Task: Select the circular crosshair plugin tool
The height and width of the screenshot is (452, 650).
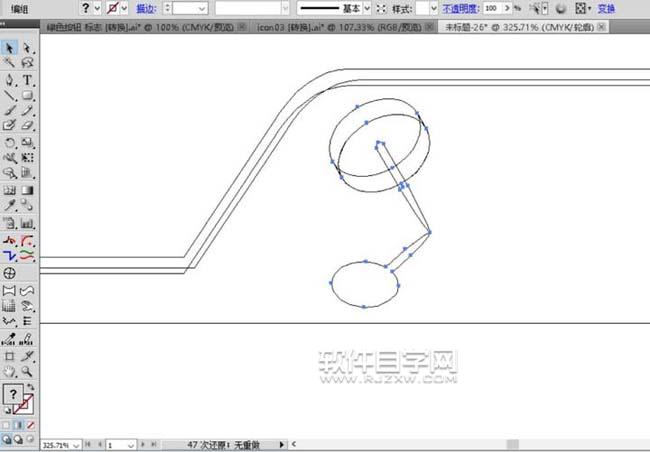Action: 9,273
